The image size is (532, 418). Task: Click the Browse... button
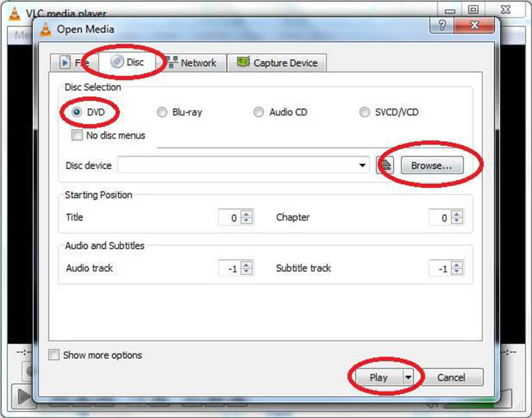tap(431, 165)
